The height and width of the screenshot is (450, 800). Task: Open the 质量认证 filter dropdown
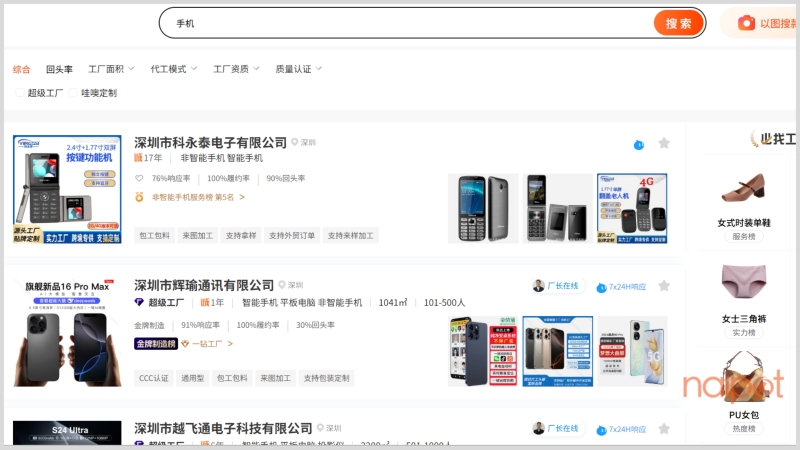point(298,69)
